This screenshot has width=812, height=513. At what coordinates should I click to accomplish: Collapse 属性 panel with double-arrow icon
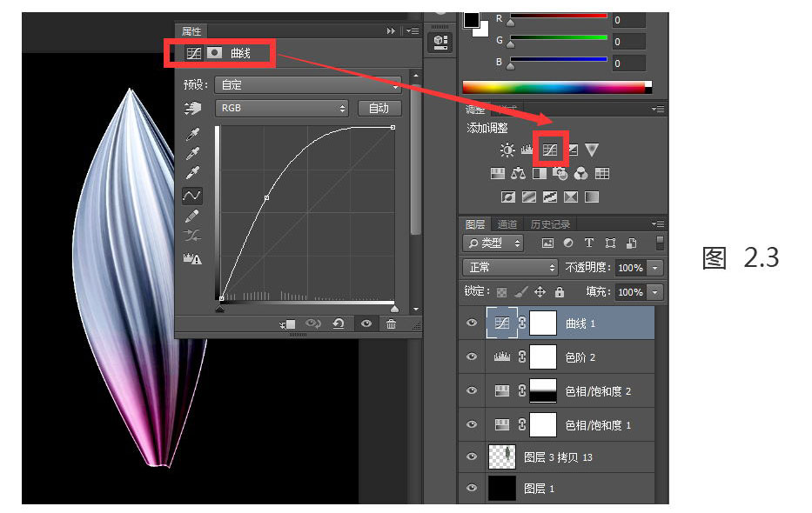pyautogui.click(x=391, y=31)
